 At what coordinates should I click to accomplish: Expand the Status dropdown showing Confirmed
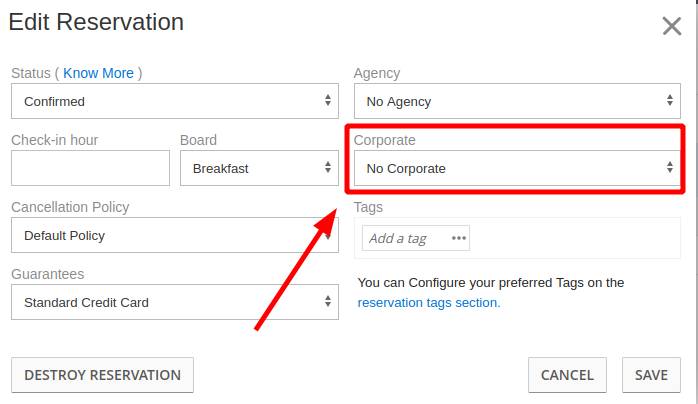[174, 101]
